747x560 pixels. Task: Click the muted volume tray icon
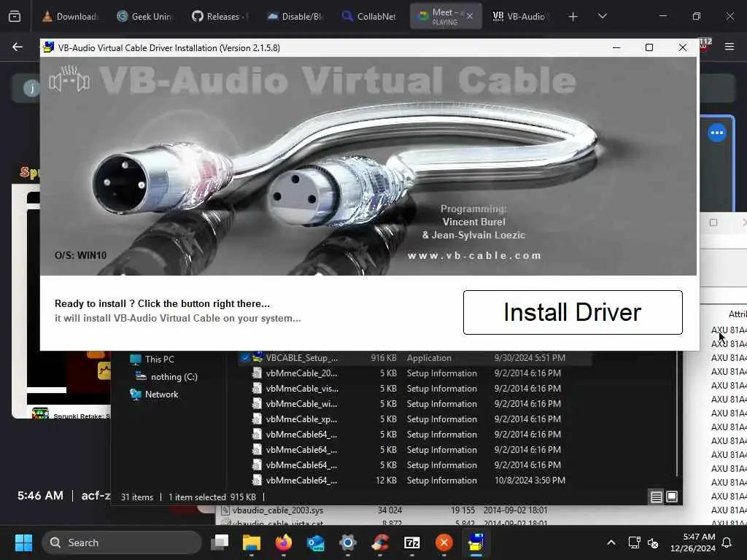click(x=653, y=542)
